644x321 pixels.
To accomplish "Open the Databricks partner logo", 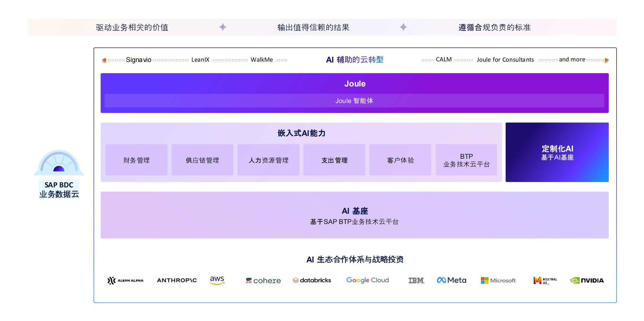I will click(x=312, y=280).
